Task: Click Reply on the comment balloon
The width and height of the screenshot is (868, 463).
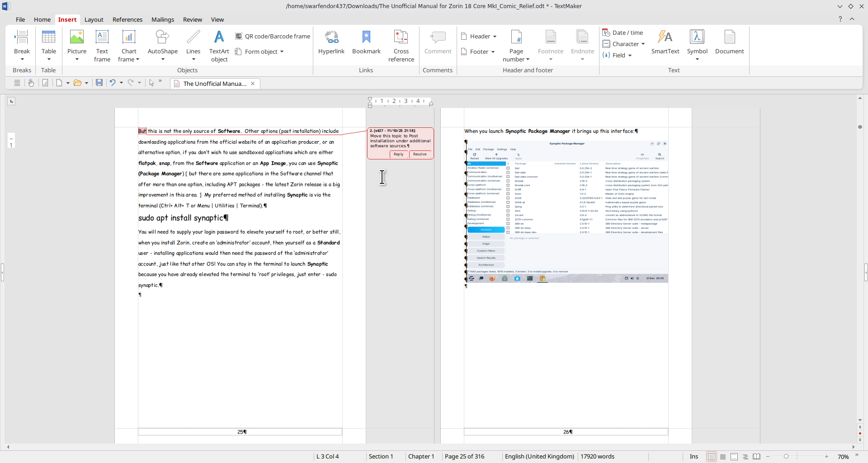Action: (398, 154)
